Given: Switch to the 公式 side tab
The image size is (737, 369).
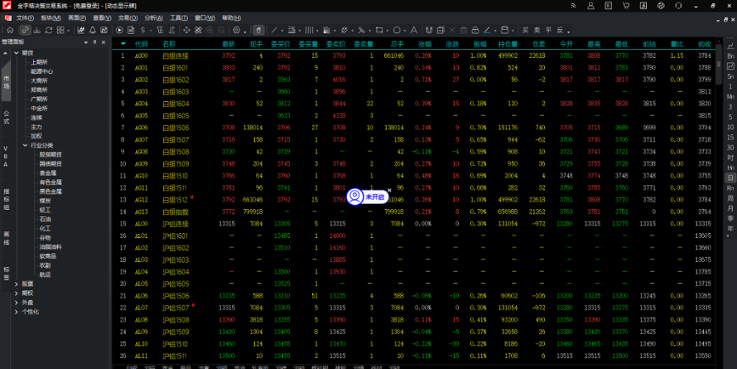Looking at the screenshot, I should (x=6, y=118).
